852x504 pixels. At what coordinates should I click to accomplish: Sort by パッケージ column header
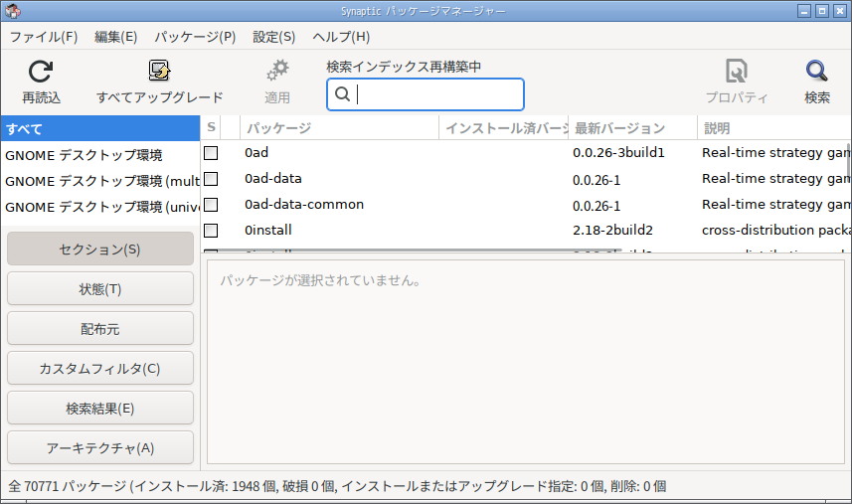pyautogui.click(x=339, y=127)
